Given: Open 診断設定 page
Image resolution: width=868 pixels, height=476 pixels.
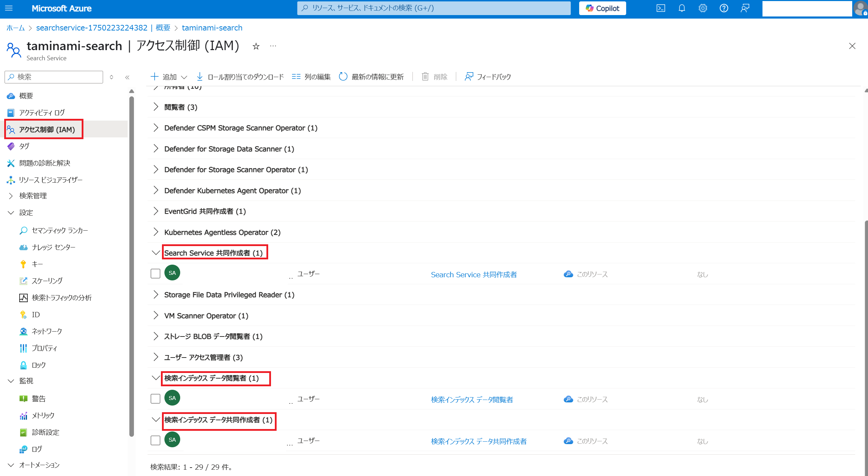Looking at the screenshot, I should point(46,432).
